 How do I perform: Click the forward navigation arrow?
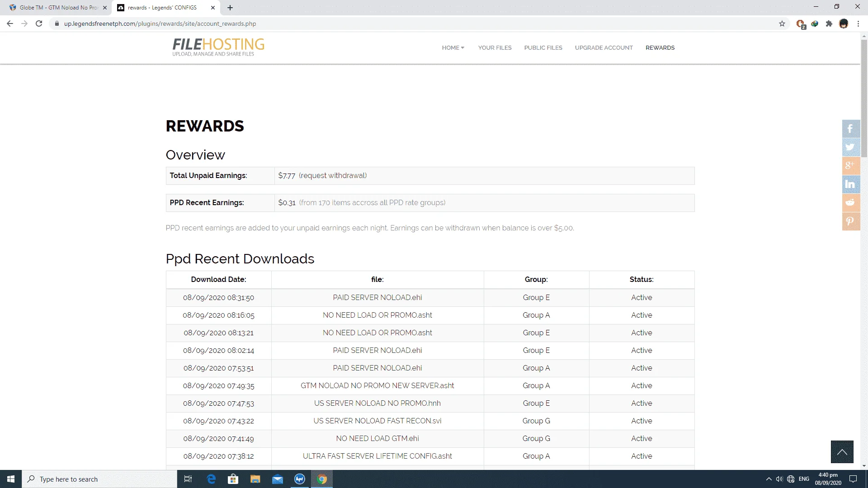[24, 23]
